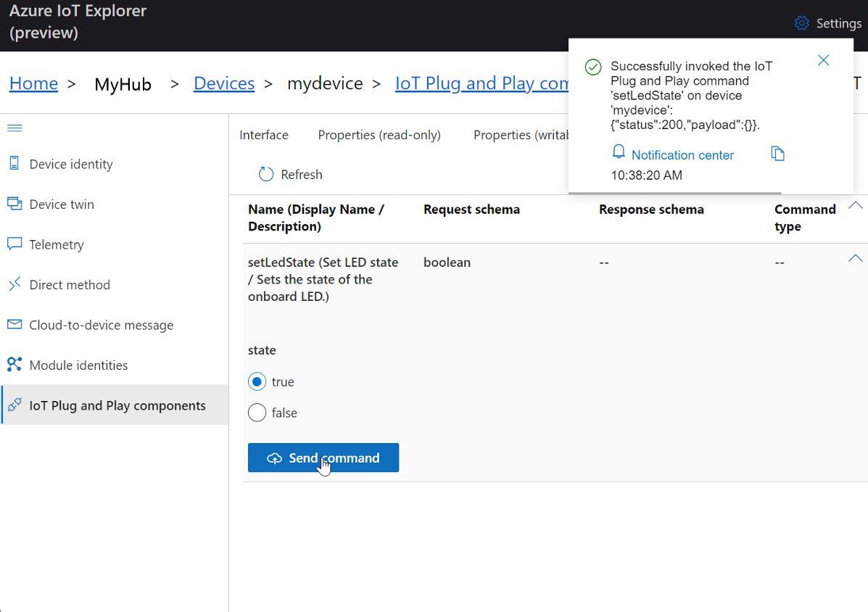Dismiss the success notification popup

[x=823, y=61]
